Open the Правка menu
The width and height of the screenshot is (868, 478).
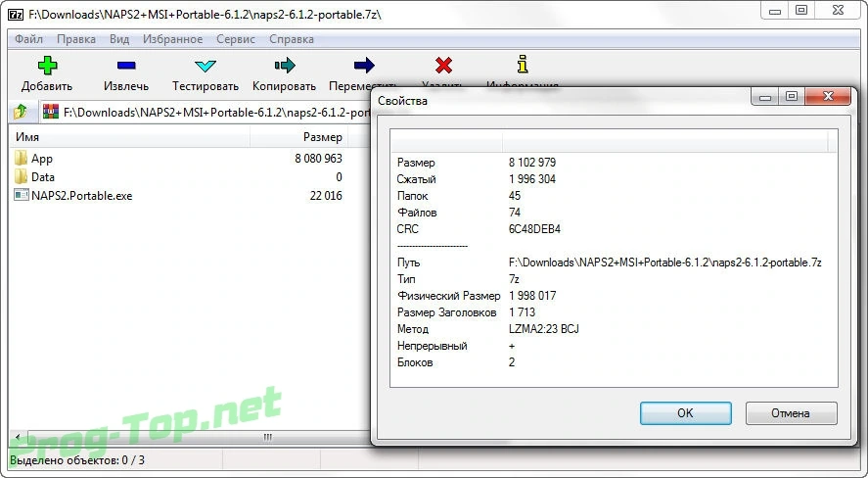click(x=75, y=39)
